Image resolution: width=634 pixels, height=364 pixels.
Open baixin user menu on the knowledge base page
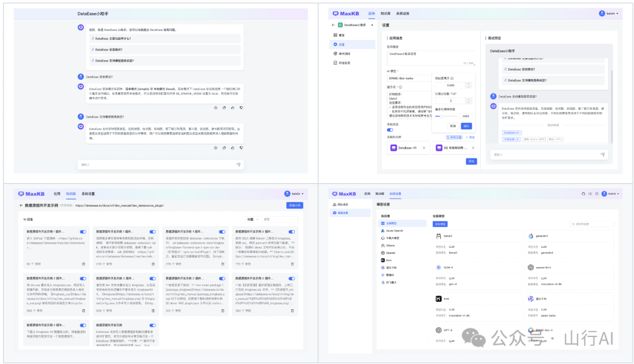294,194
